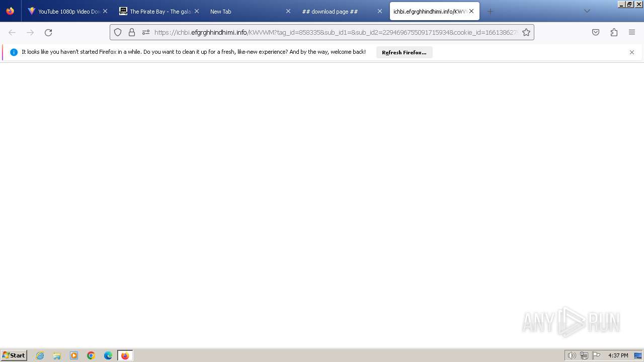The width and height of the screenshot is (644, 362).
Task: Close the ## download page ## tab
Action: (x=380, y=11)
